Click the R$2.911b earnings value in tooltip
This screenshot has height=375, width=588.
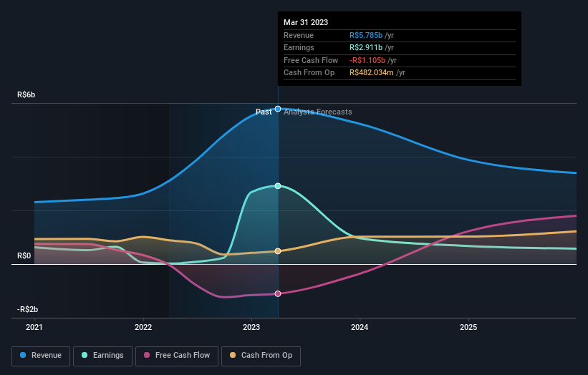(366, 47)
